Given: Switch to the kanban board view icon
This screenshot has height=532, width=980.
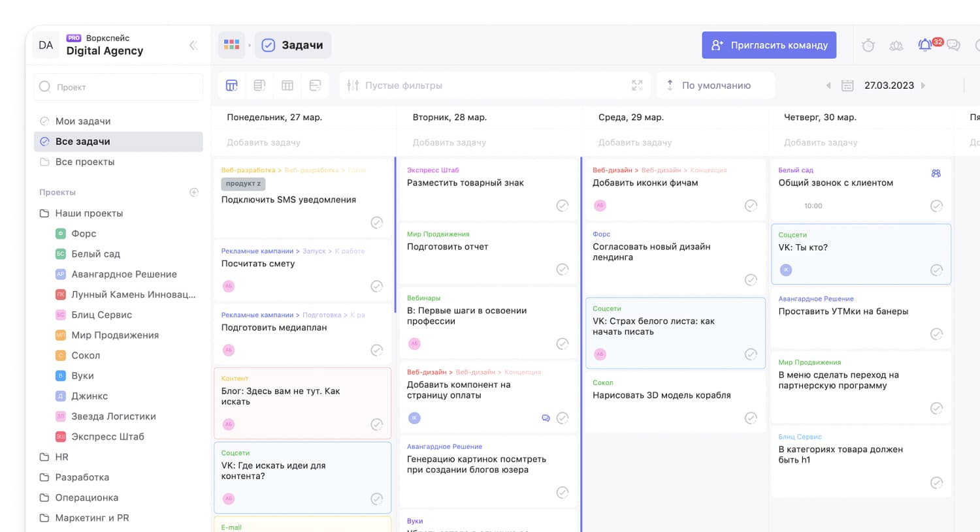Looking at the screenshot, I should tap(232, 86).
